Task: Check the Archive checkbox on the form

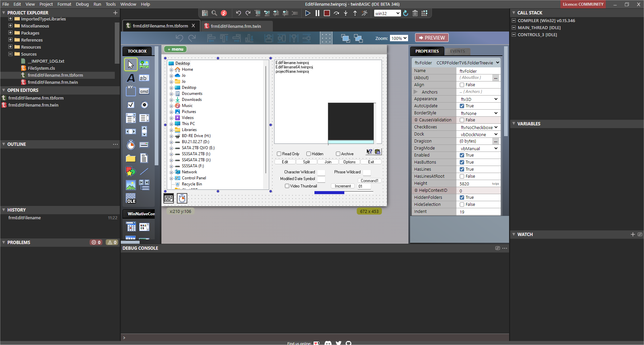Action: pyautogui.click(x=338, y=154)
